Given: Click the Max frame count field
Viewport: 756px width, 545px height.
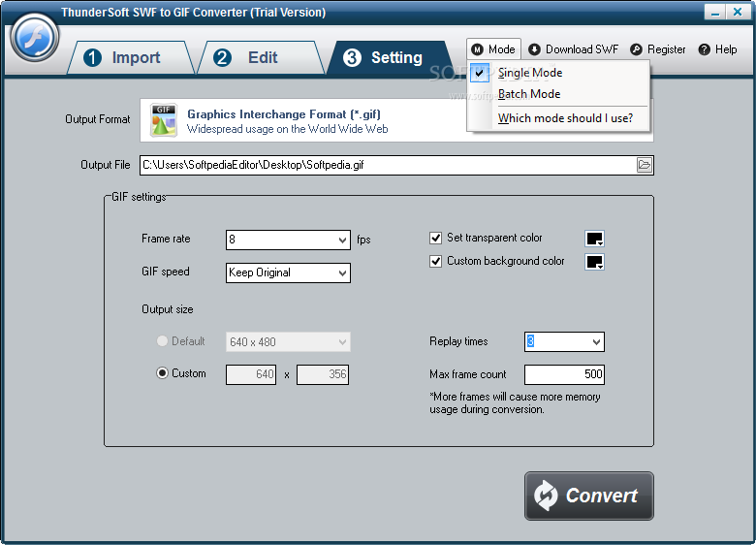Looking at the screenshot, I should (x=564, y=374).
